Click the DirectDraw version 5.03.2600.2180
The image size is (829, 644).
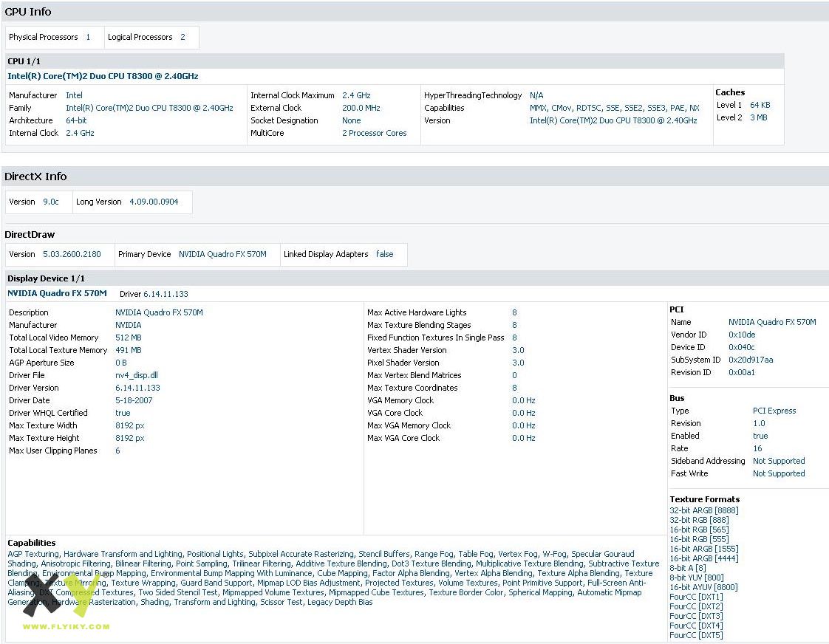pos(71,254)
